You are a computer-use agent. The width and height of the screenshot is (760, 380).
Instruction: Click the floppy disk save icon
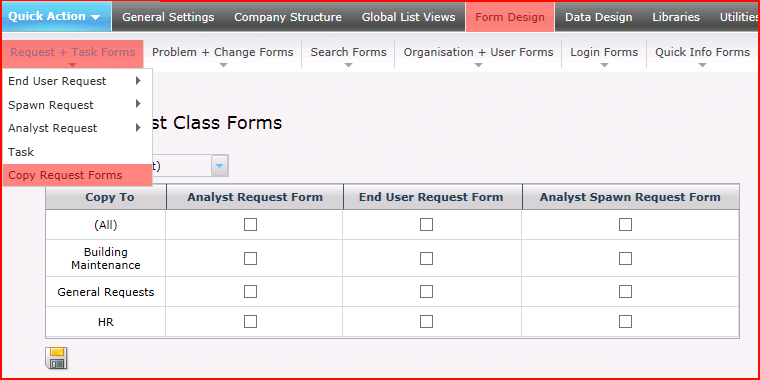click(x=56, y=358)
